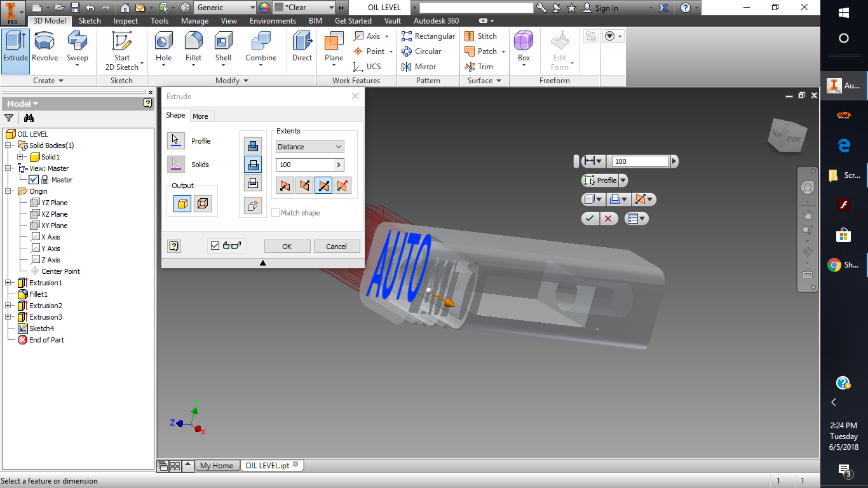Screen dimensions: 868x488
Task: Set extrude Direction 1
Action: [x=285, y=186]
